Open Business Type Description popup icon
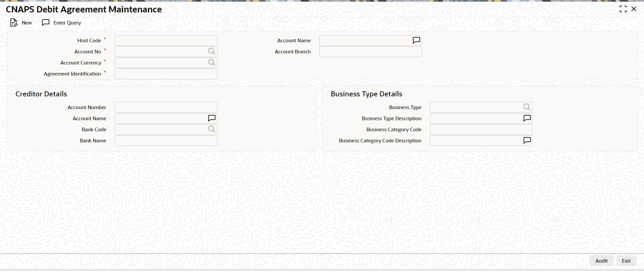Viewport: 644px width, 271px height. tap(527, 118)
